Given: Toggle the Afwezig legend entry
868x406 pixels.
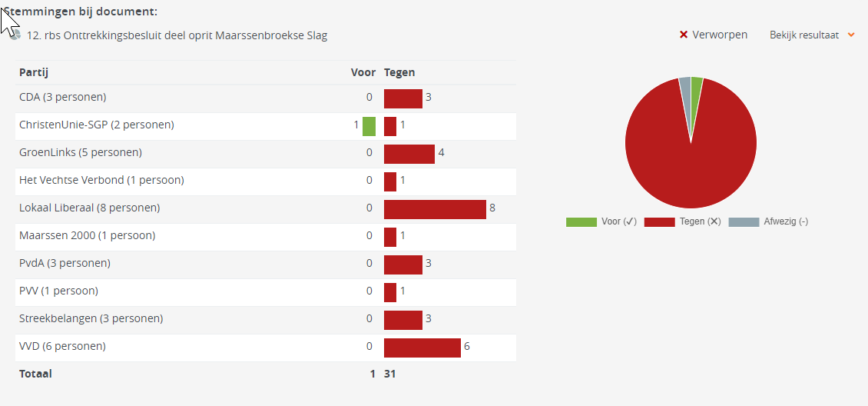Looking at the screenshot, I should coord(768,221).
